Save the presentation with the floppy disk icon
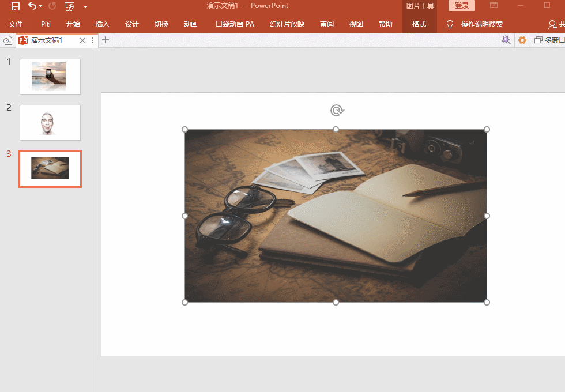 pyautogui.click(x=15, y=6)
